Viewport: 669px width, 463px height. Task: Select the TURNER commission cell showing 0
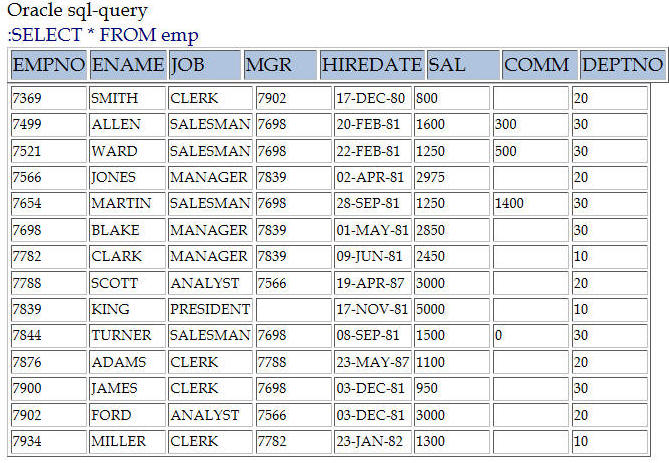(x=531, y=335)
